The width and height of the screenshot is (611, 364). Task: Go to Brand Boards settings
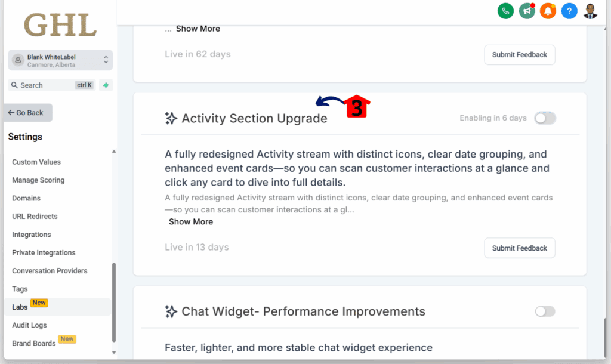click(34, 343)
